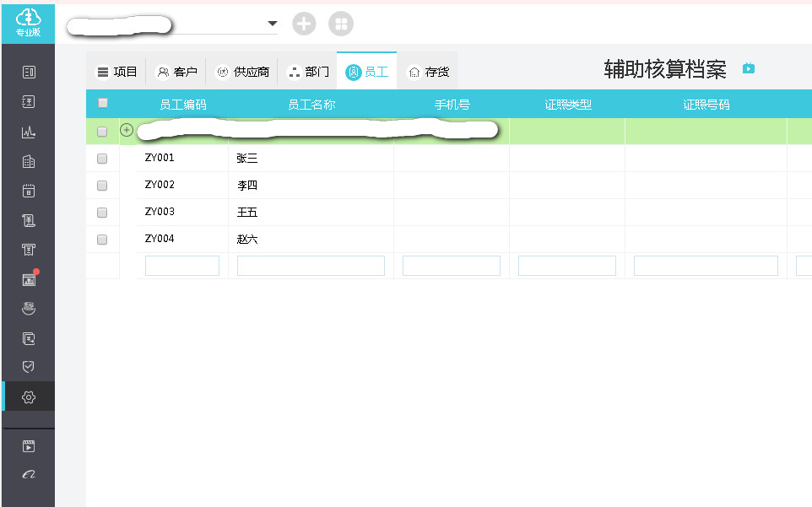This screenshot has width=812, height=507.
Task: Click employee name 李四
Action: (x=247, y=186)
